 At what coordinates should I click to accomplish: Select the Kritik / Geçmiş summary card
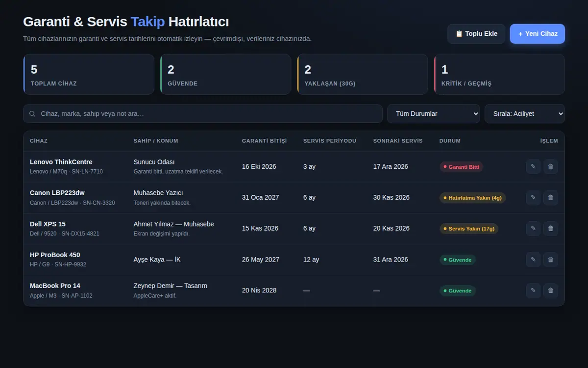(x=499, y=74)
